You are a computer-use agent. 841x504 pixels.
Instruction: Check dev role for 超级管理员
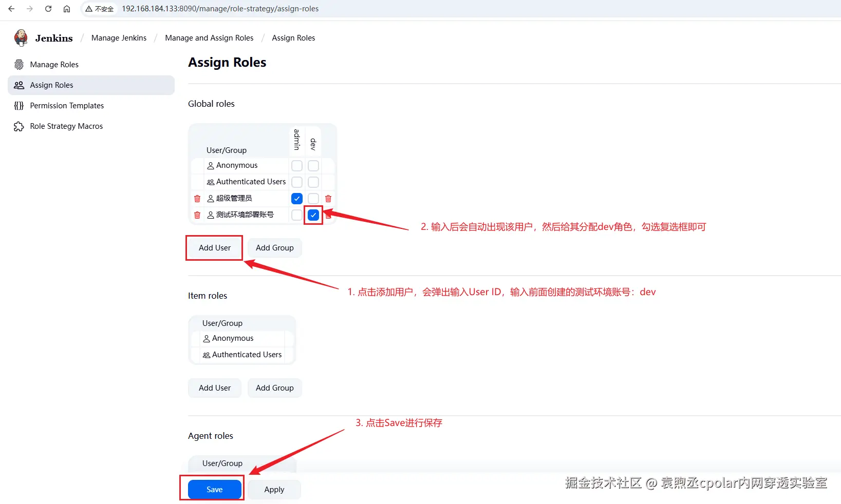[x=313, y=199]
